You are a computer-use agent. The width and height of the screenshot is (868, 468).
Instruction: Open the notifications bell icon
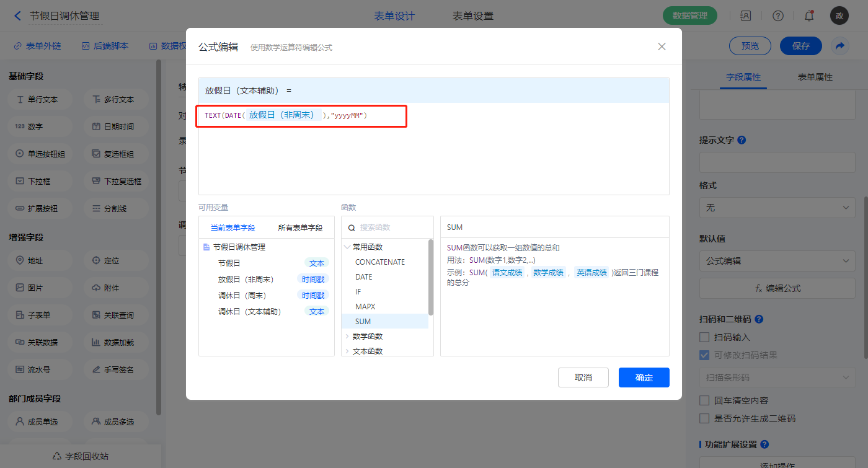point(808,16)
